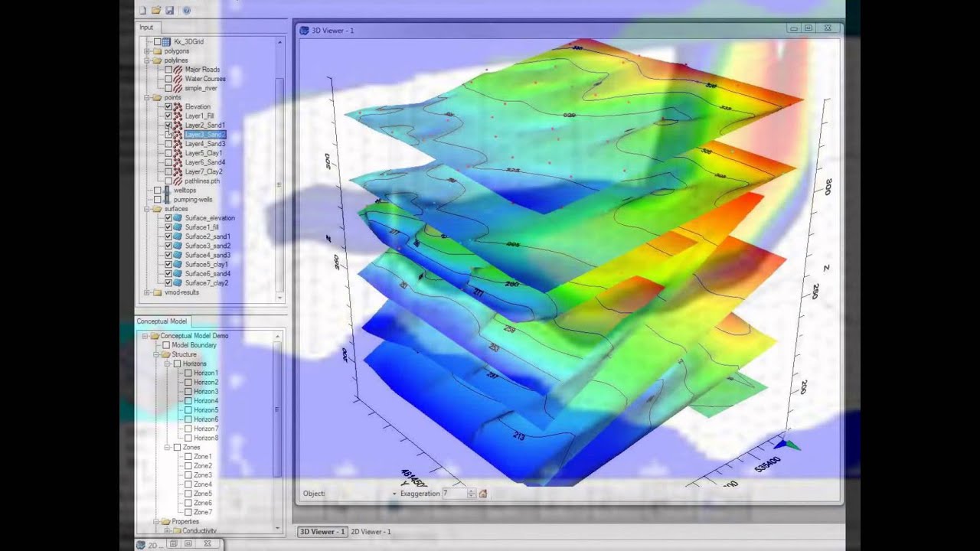Click the Conceptual Model Demo folder icon
980x551 pixels.
(155, 336)
